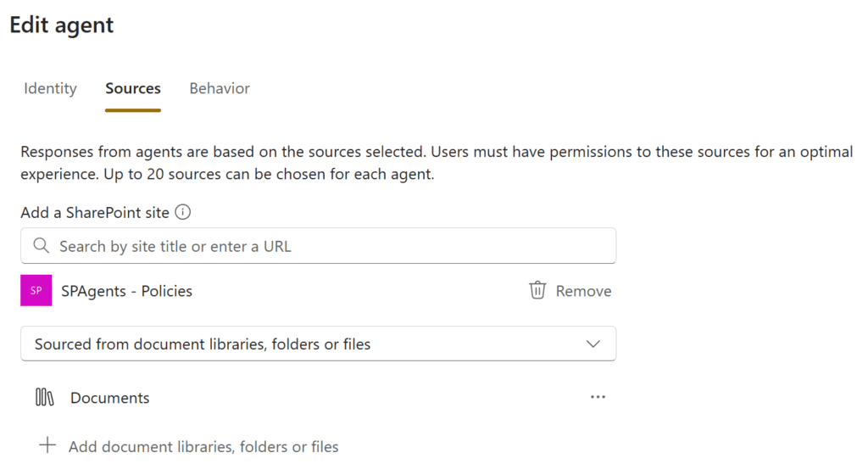This screenshot has width=868, height=475.
Task: Open the more options ellipsis for Documents
Action: click(598, 397)
